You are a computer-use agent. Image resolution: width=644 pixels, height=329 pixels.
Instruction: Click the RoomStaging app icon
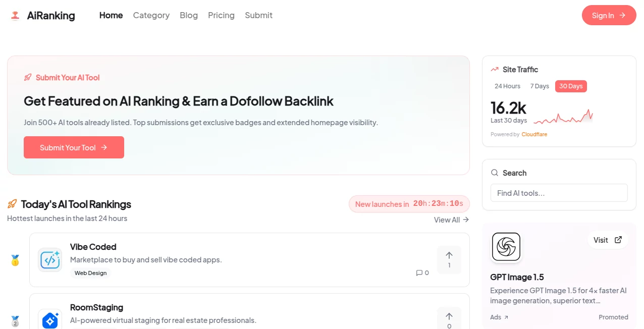tap(49, 320)
